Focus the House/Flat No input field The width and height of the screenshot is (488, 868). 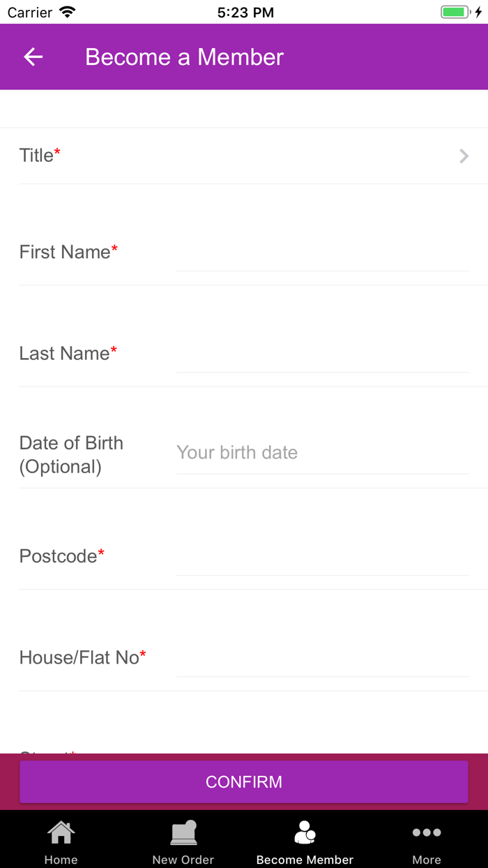[x=321, y=658]
